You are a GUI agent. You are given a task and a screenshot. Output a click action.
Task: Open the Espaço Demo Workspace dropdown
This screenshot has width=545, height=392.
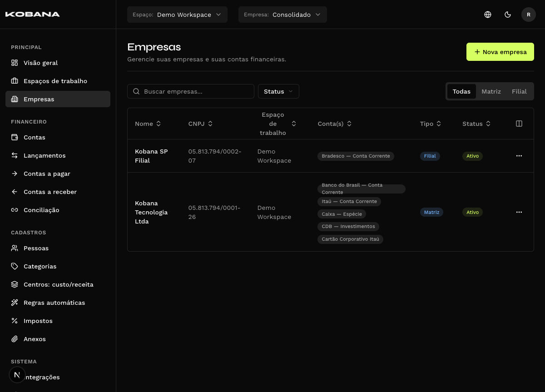click(177, 15)
